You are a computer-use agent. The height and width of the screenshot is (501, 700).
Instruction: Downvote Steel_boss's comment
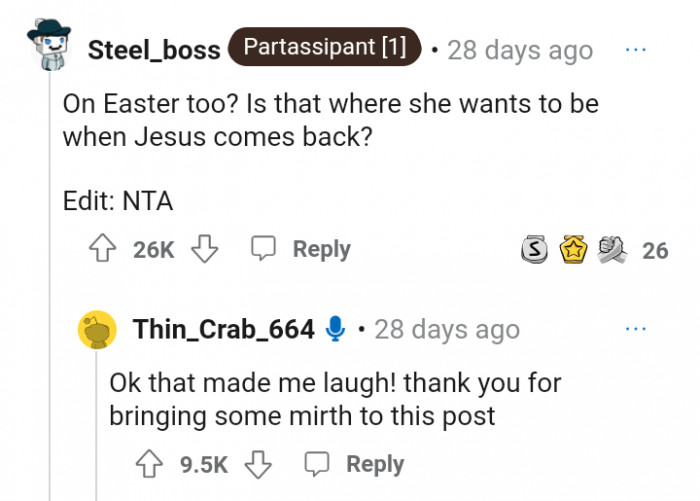pyautogui.click(x=204, y=249)
